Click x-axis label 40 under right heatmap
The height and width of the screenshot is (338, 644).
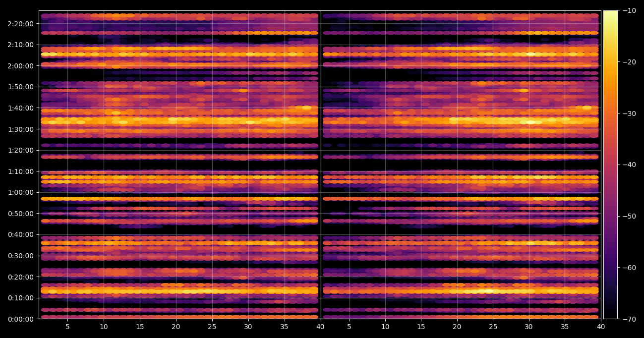tap(601, 327)
